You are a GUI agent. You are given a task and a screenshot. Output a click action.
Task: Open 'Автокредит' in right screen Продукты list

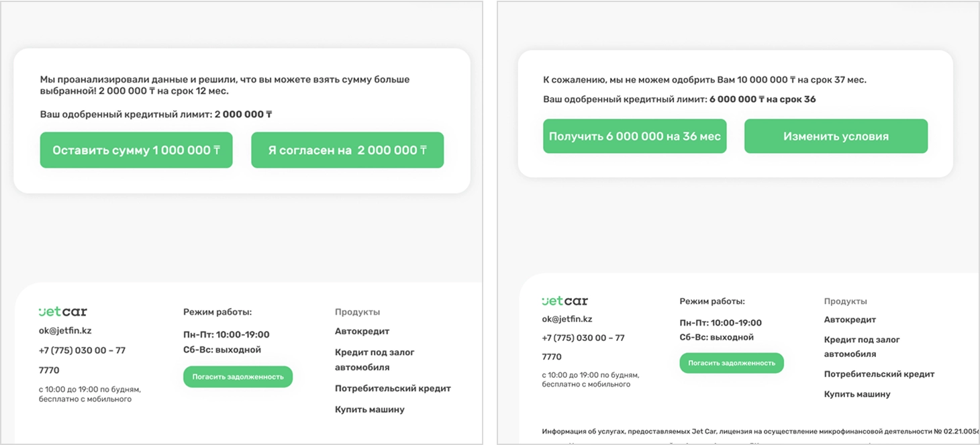point(850,319)
